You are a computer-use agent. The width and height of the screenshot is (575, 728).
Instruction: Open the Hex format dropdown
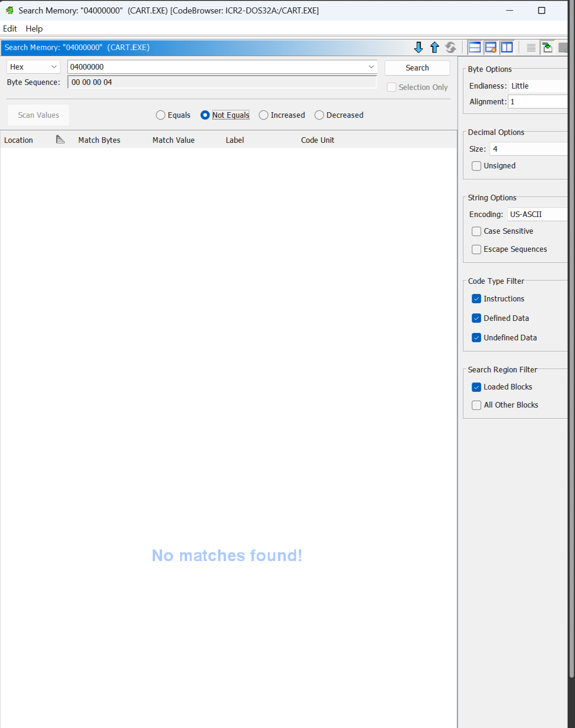(33, 67)
